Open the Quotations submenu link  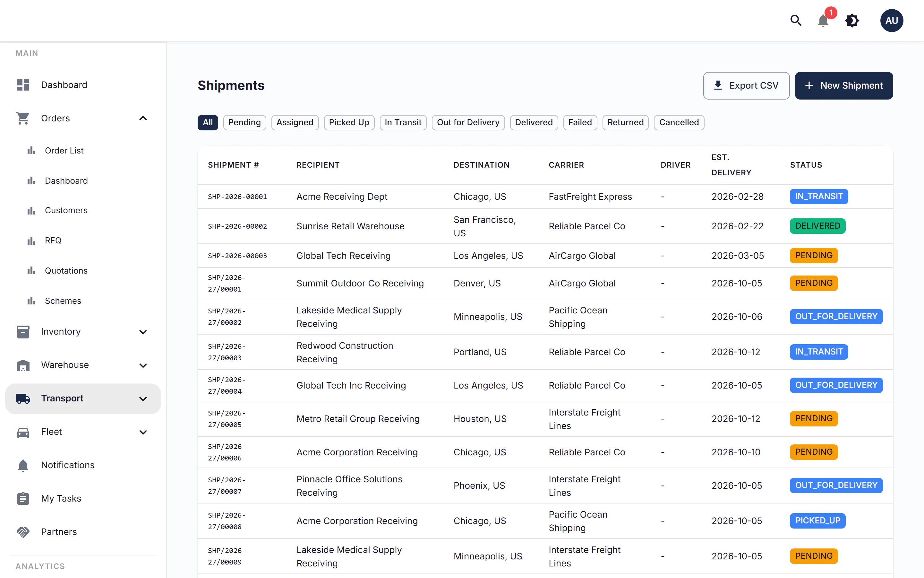[x=66, y=271]
